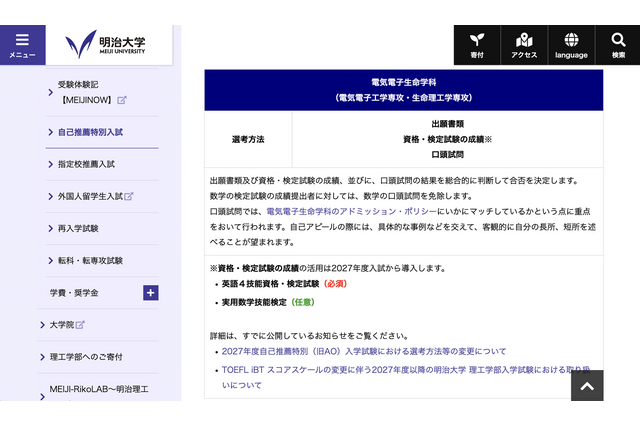Click the 選考方法 table cell

coord(248,139)
